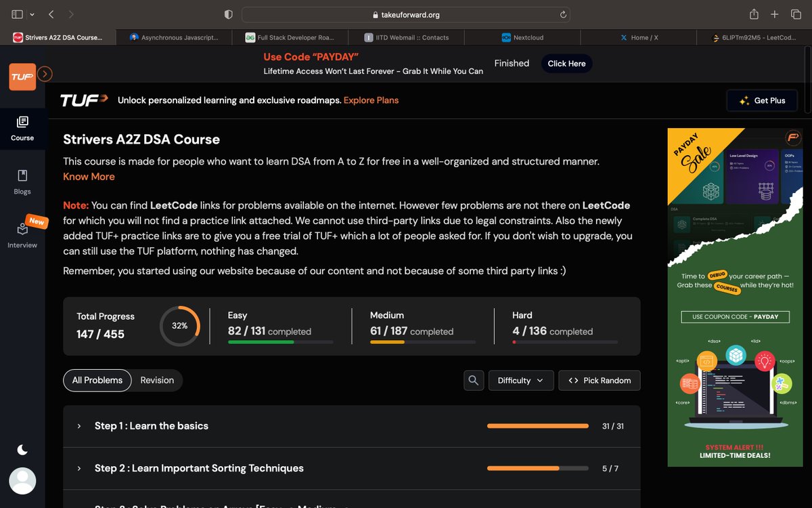Switch to Strivers A2Z DSA Course tab
Screen dimensions: 812x508
[x=58, y=37]
